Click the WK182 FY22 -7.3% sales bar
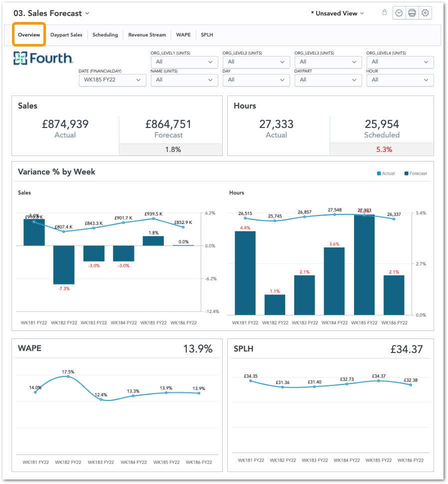 tap(64, 264)
